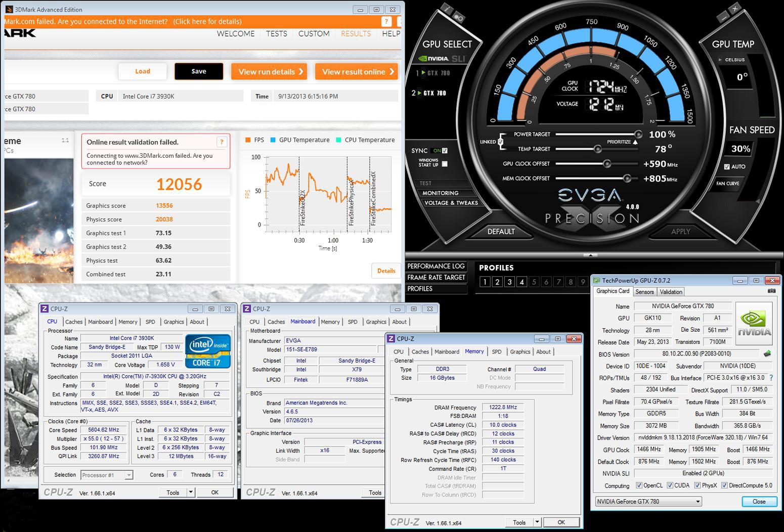The height and width of the screenshot is (532, 784).
Task: Select profile slot 4 in Precision
Action: [521, 282]
